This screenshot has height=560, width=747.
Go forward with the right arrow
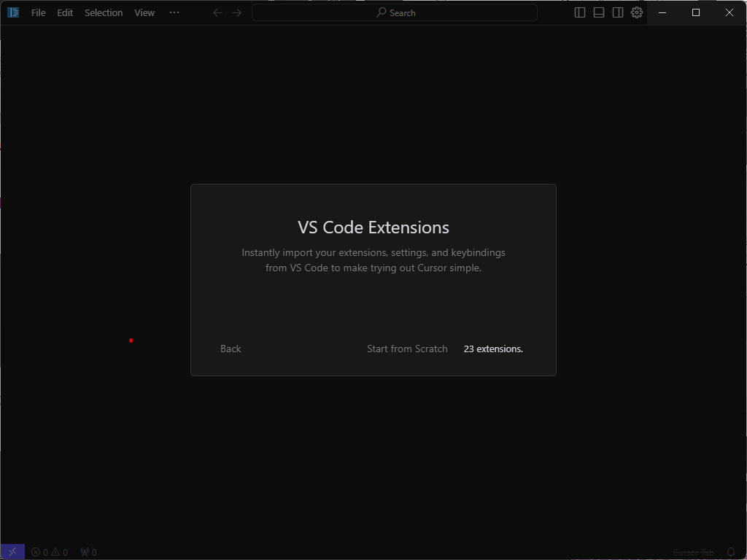tap(237, 13)
